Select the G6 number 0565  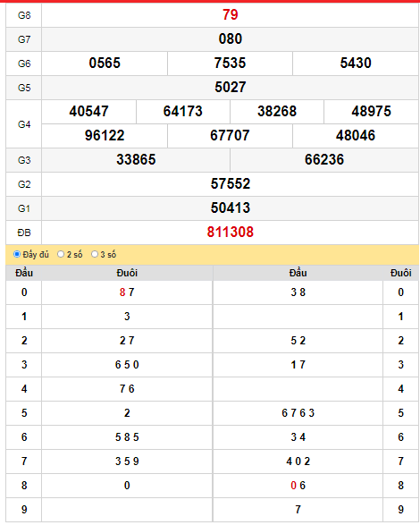tap(105, 63)
